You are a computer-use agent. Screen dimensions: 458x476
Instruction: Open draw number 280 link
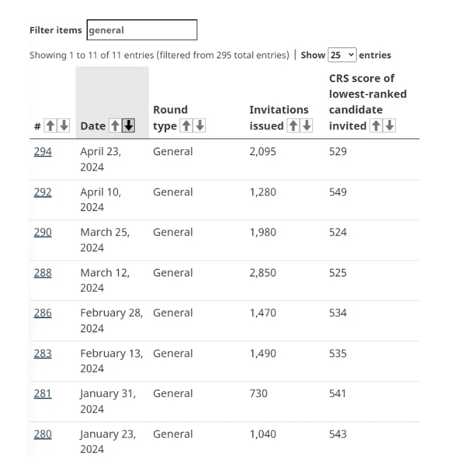point(43,434)
